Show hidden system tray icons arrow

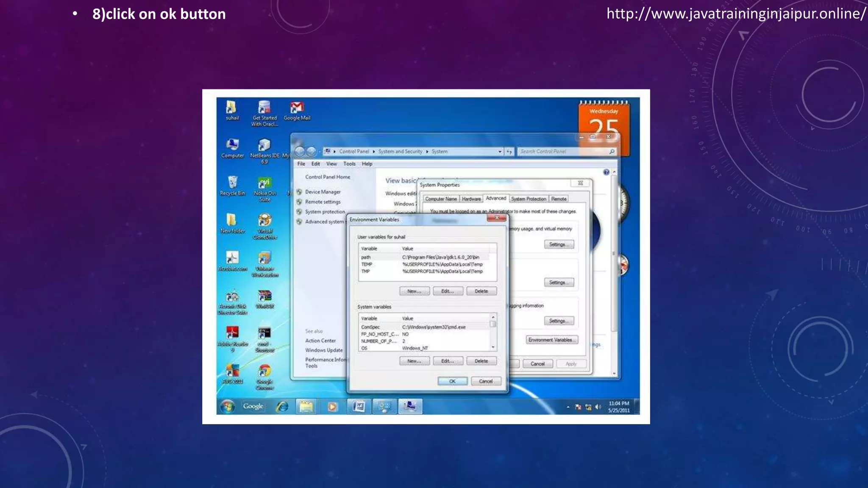[568, 407]
